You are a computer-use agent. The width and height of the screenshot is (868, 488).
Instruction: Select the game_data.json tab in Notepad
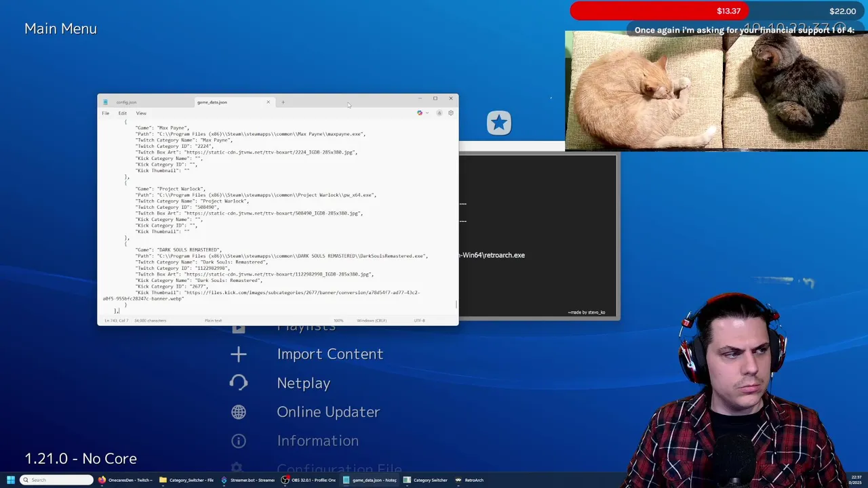pyautogui.click(x=212, y=102)
